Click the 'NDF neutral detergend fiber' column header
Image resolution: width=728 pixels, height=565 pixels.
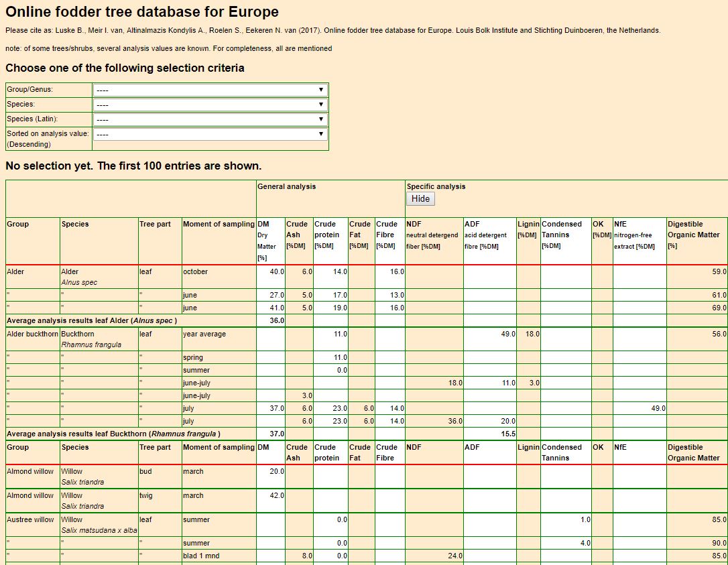click(x=434, y=241)
